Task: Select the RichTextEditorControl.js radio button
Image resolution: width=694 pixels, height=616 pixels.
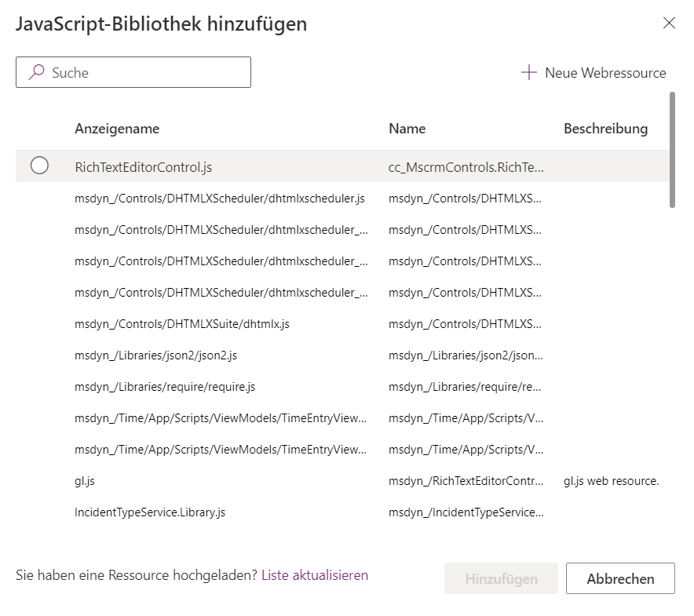Action: click(39, 166)
